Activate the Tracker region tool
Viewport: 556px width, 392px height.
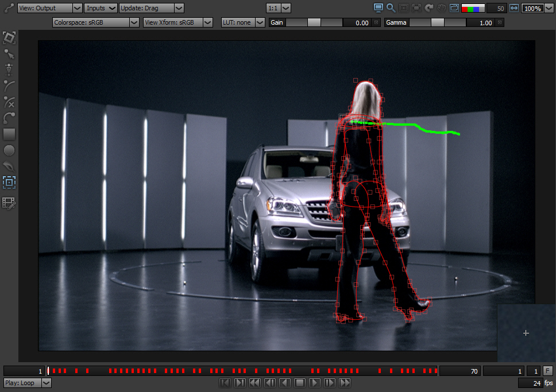[9, 183]
